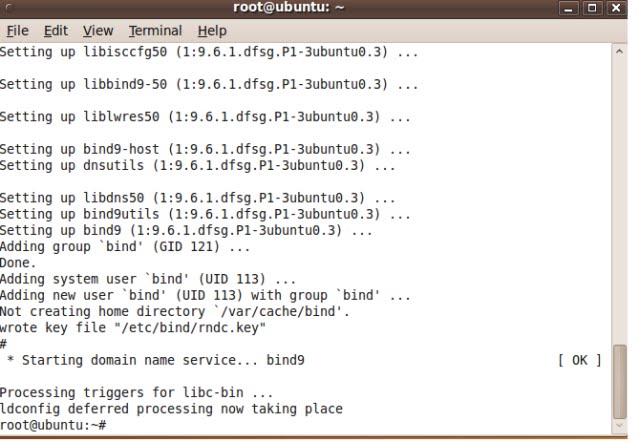640x442 pixels.
Task: Click the "Setting up bind9utils" line
Action: pyautogui.click(x=205, y=214)
